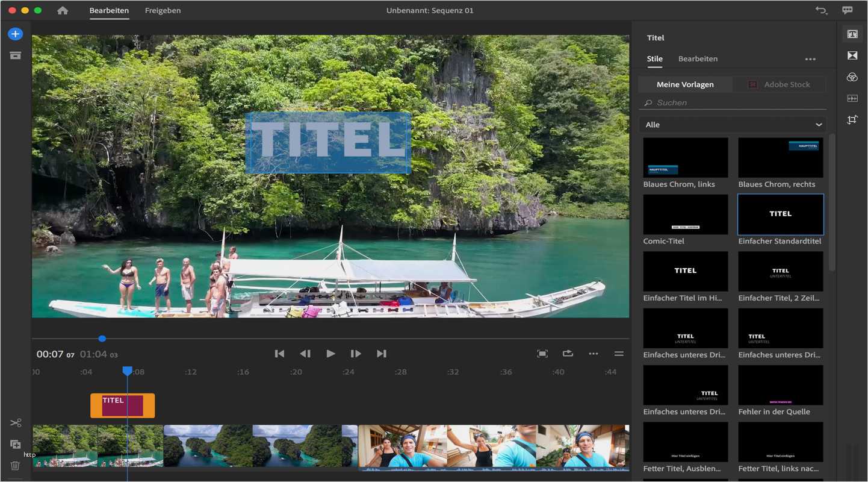Image resolution: width=868 pixels, height=482 pixels.
Task: Click the :32 mark on timeline ruler
Action: point(453,372)
